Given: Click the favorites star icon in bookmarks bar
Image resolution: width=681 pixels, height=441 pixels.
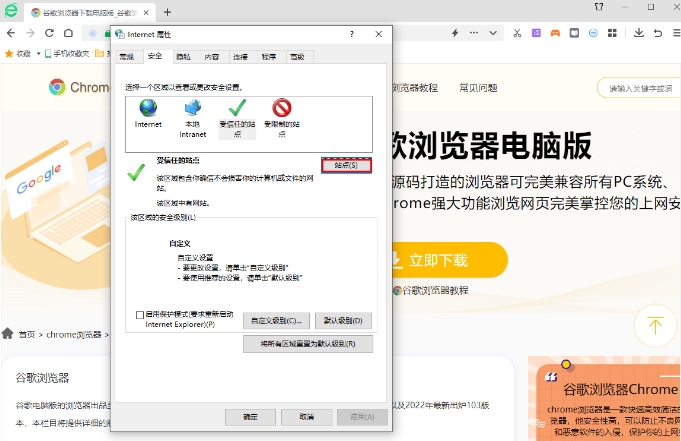Looking at the screenshot, I should [x=9, y=53].
